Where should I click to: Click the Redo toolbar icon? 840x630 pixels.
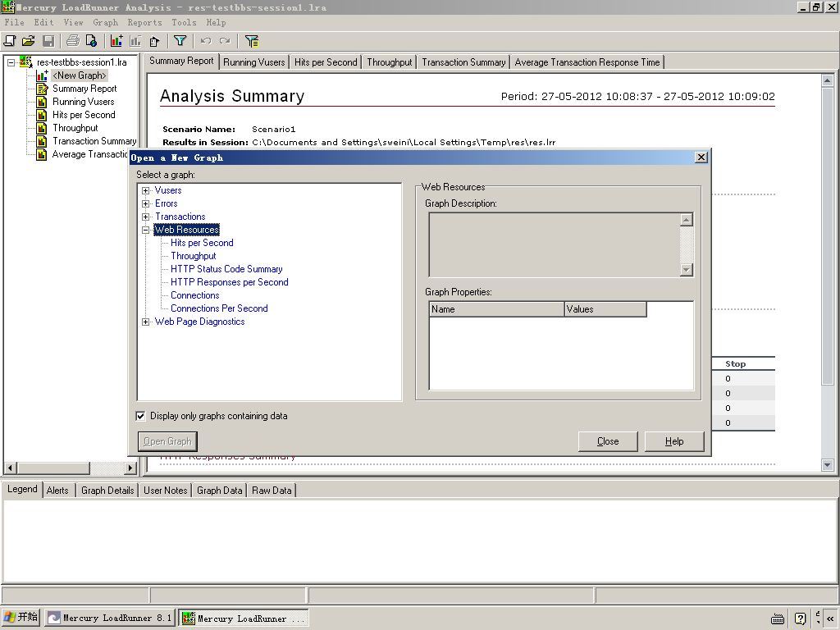pyautogui.click(x=225, y=41)
